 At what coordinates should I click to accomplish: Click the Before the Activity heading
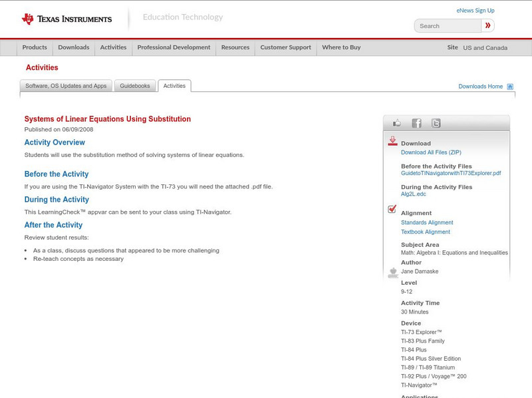(x=57, y=174)
